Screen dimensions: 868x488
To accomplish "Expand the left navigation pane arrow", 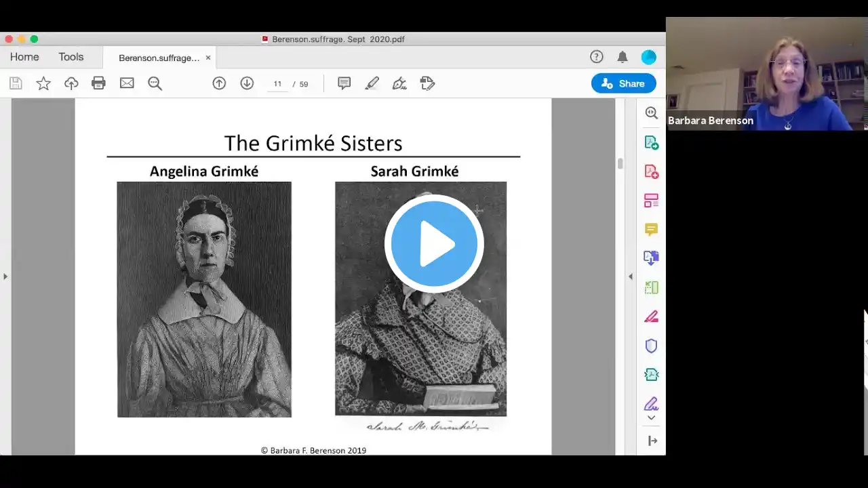I will [x=5, y=277].
